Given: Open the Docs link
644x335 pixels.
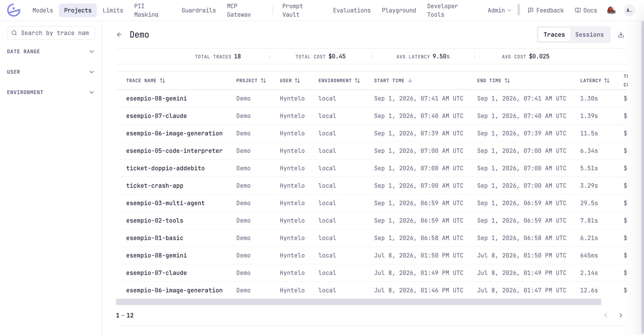Looking at the screenshot, I should [586, 10].
